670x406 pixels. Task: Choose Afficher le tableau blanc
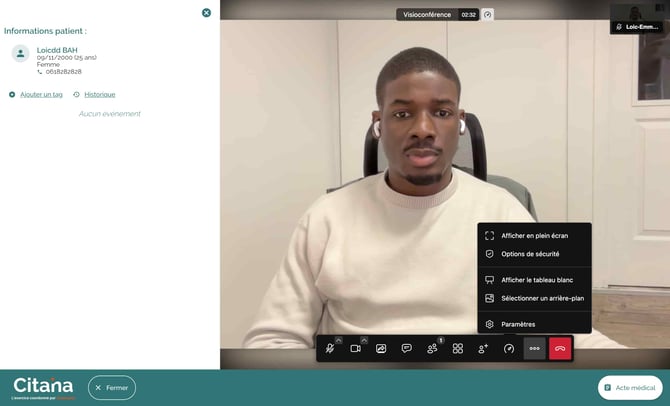click(537, 280)
